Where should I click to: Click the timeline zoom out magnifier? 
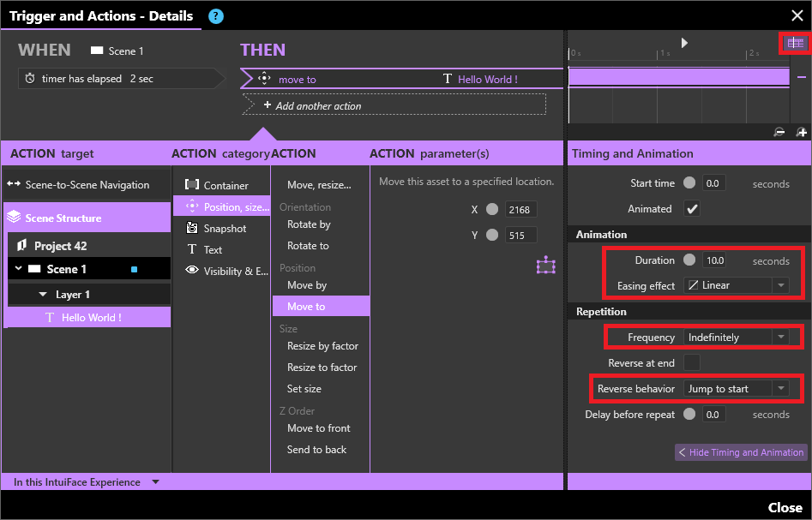[779, 132]
